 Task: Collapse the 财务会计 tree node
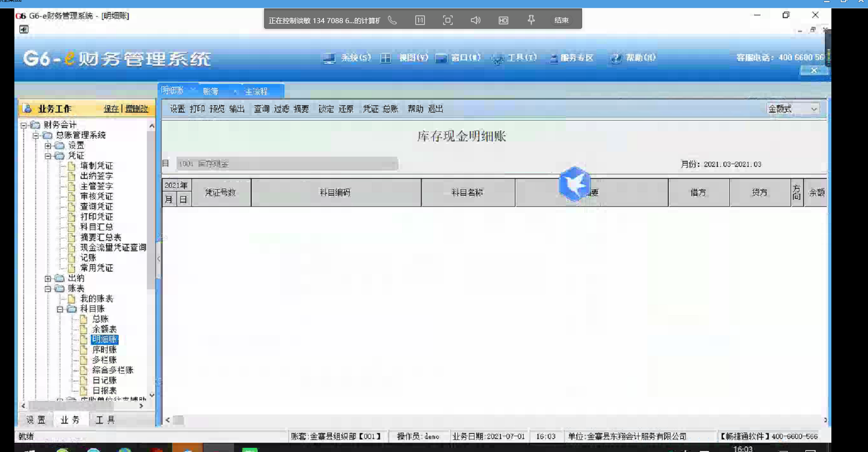pos(24,125)
